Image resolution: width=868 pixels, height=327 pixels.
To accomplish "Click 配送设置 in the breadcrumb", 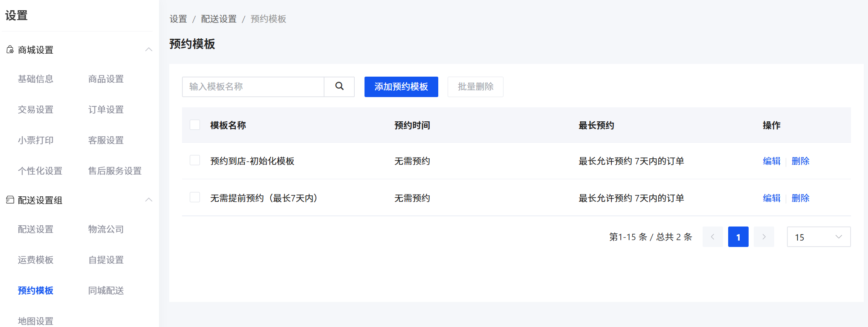I will (x=219, y=19).
